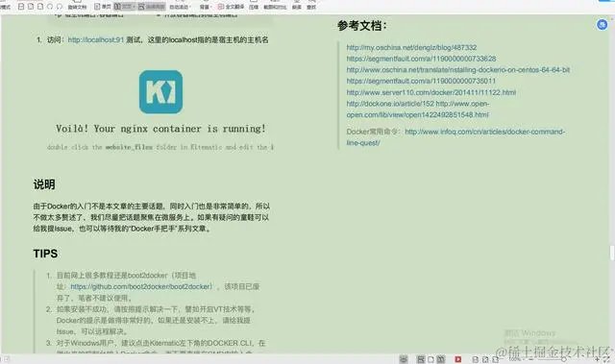Click the Kitematic logo image
Image resolution: width=615 pixels, height=364 pixels.
(160, 91)
